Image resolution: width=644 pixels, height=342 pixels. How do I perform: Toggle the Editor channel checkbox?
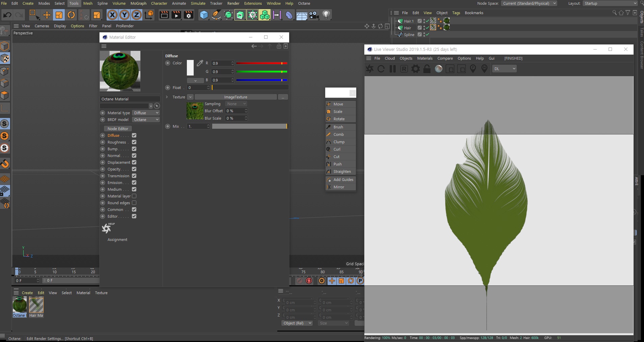pos(134,216)
